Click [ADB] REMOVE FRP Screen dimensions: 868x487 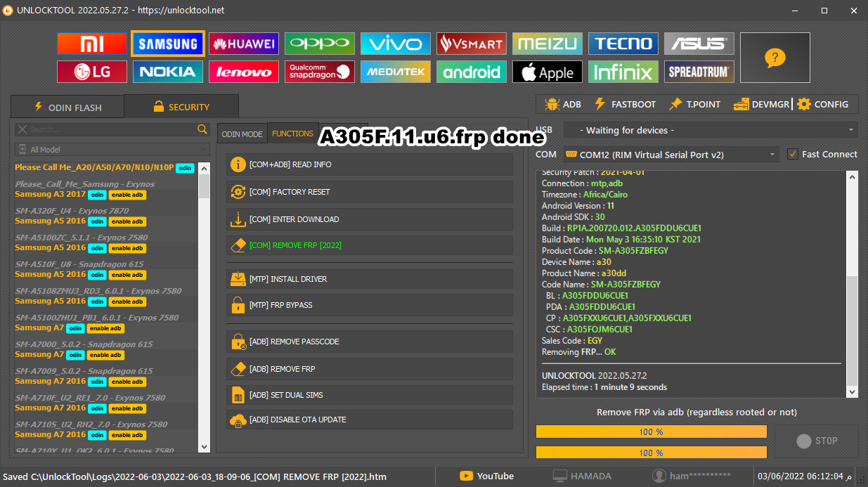tap(369, 369)
